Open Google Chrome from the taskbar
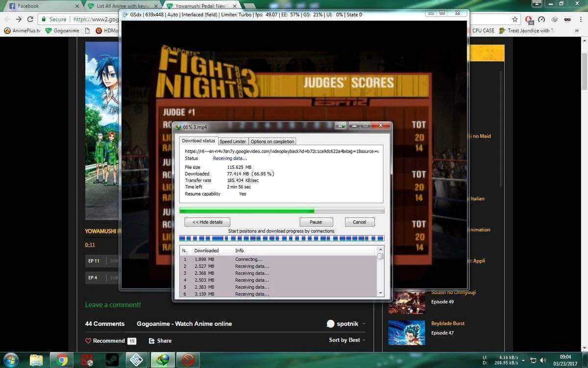This screenshot has height=368, width=588. point(62,360)
